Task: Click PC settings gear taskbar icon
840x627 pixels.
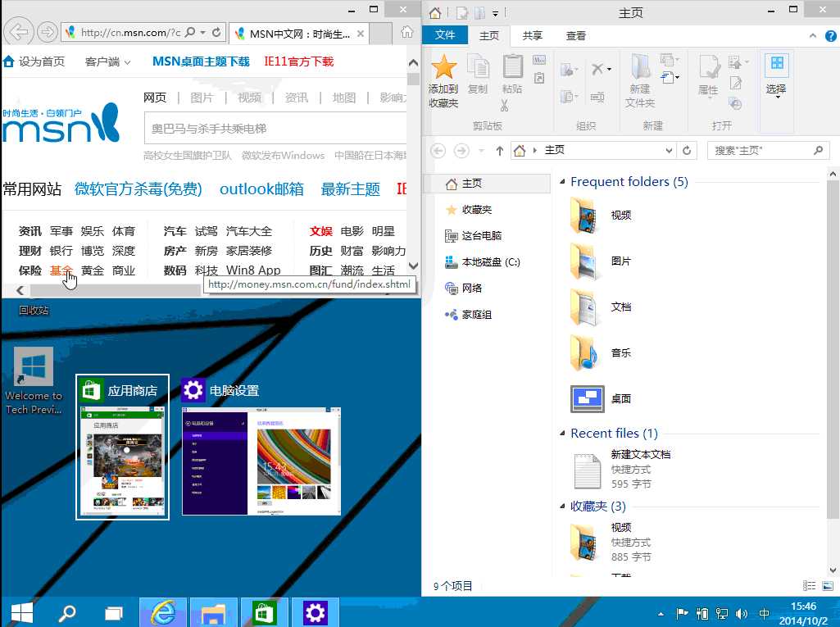Action: tap(315, 612)
